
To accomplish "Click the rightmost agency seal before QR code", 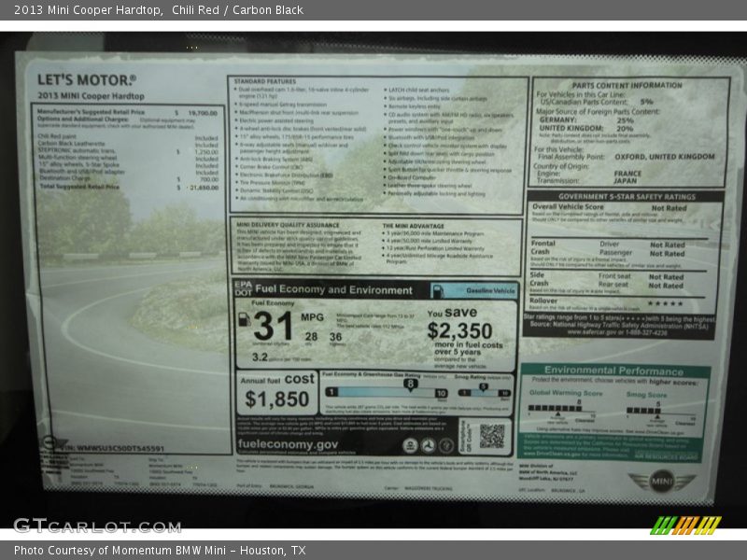I will coord(446,445).
